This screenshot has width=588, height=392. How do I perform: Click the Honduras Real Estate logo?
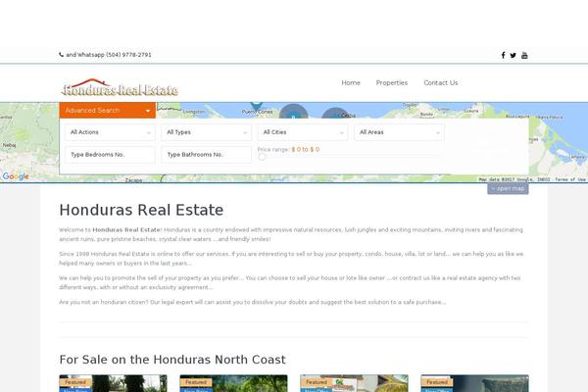120,87
